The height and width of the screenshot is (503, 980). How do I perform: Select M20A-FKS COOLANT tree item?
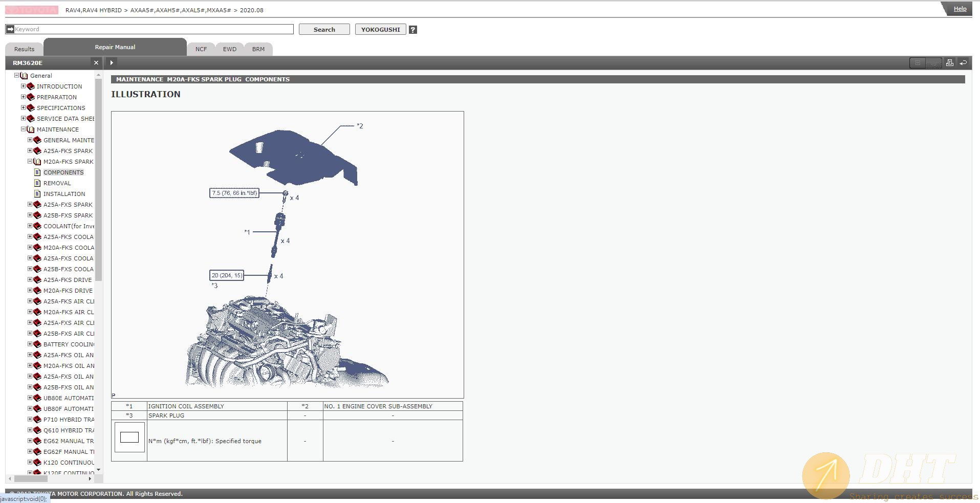69,248
